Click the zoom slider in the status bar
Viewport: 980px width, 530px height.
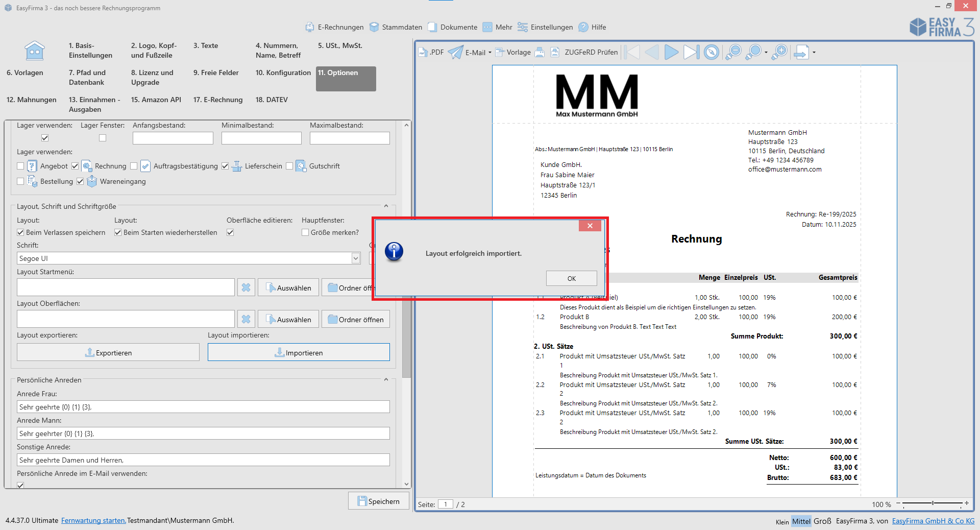pyautogui.click(x=933, y=503)
